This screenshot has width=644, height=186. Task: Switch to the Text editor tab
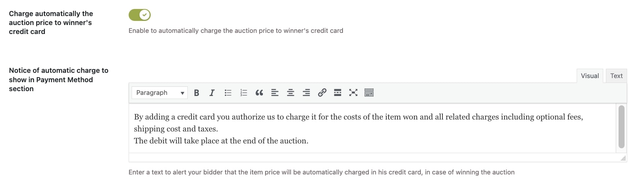[x=616, y=76]
